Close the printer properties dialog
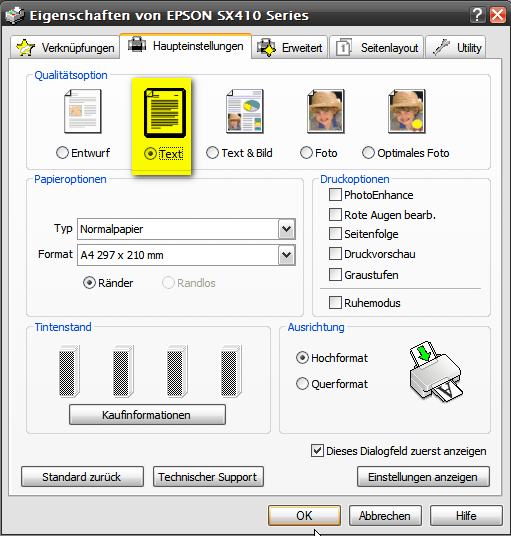The image size is (511, 536). pyautogui.click(x=498, y=15)
